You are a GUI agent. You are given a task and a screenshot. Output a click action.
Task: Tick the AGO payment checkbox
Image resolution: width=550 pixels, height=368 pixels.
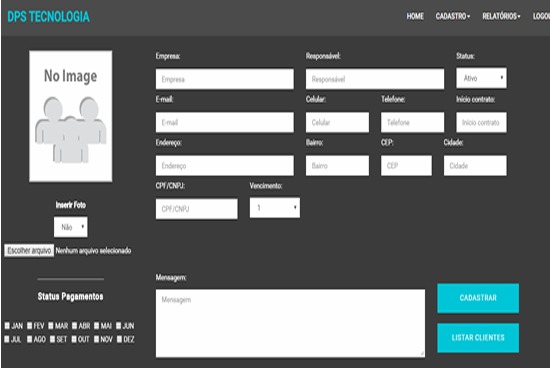[29, 339]
